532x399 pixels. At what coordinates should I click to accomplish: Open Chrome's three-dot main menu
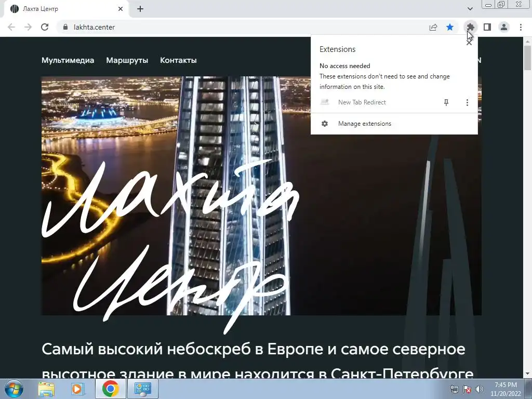point(521,27)
